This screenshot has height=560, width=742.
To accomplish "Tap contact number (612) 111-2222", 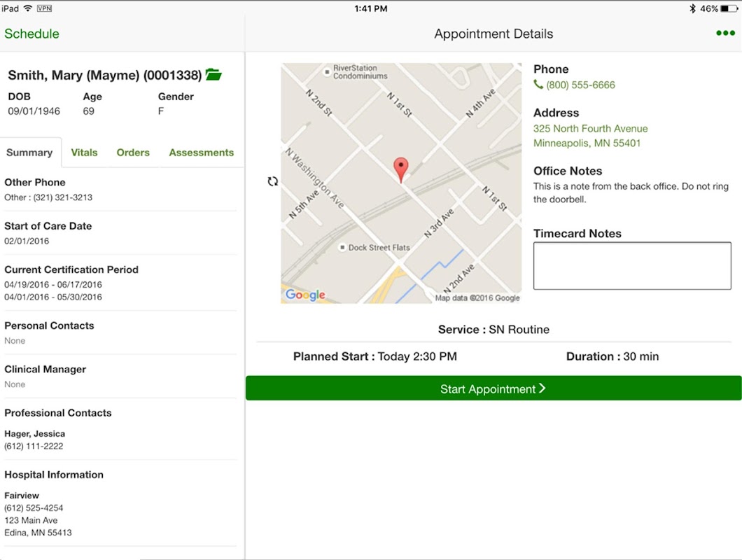I will pyautogui.click(x=34, y=446).
